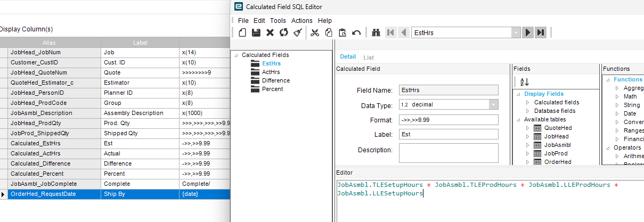Expand the Database fields node arrow

click(528, 111)
